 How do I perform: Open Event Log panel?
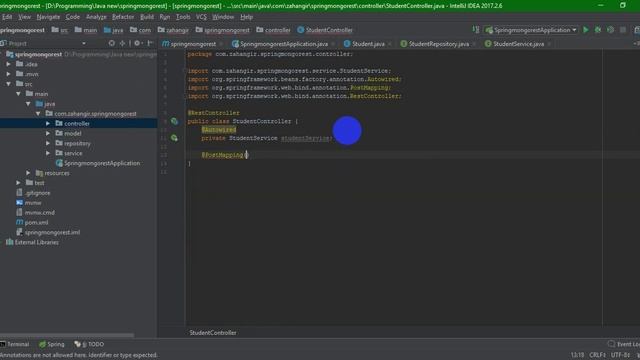[x=624, y=344]
